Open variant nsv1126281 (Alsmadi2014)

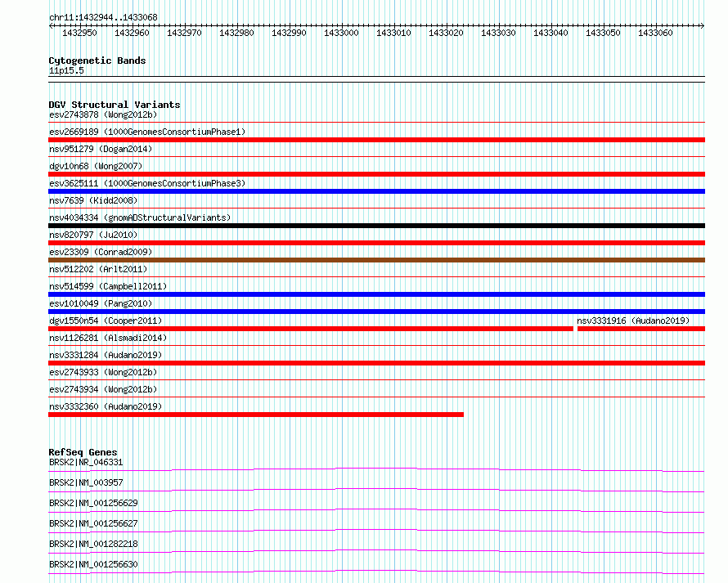tap(108, 338)
